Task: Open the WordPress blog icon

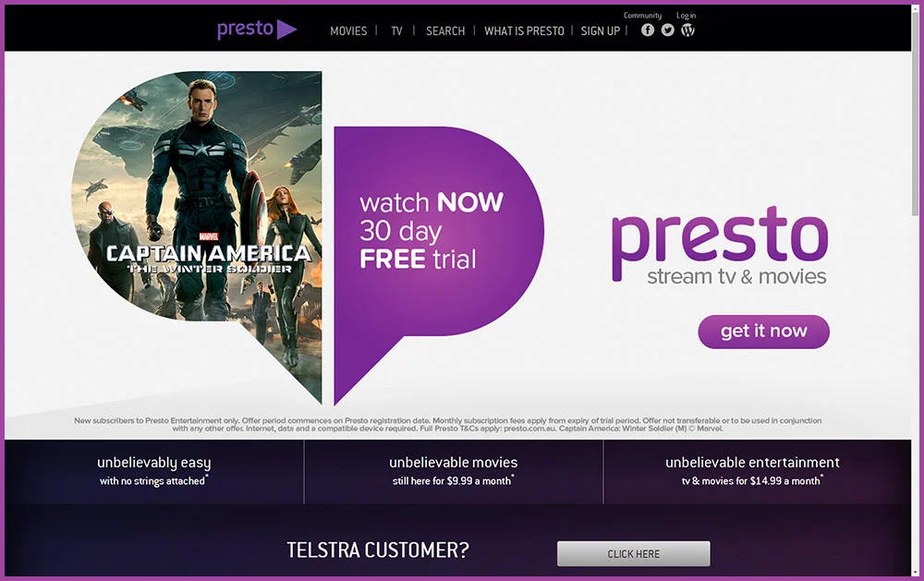Action: tap(687, 30)
